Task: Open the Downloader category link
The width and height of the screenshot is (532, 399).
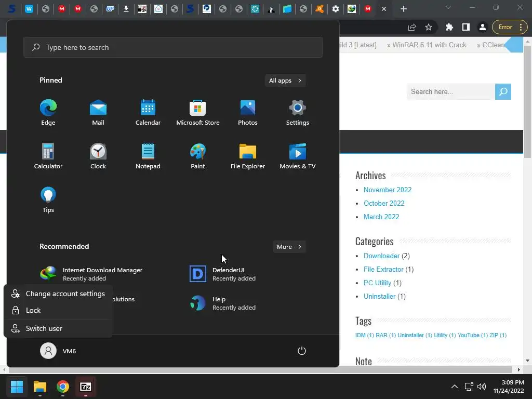Action: pos(382,256)
